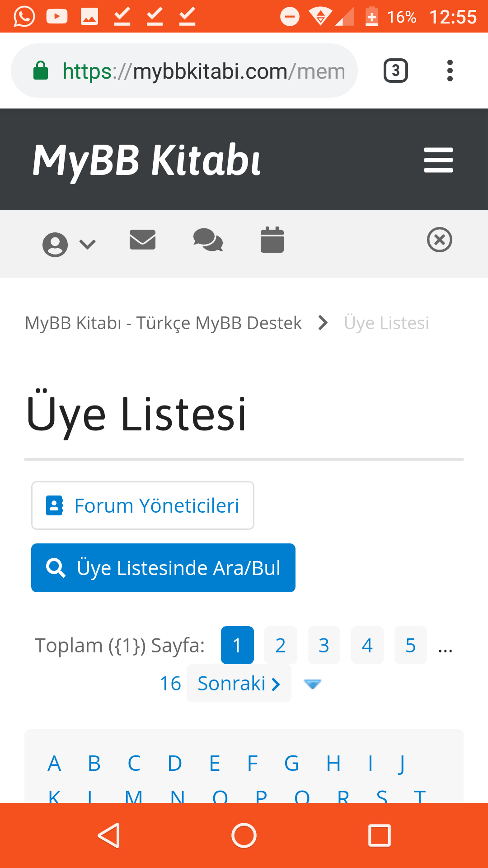
Task: Open the browser tab switcher
Action: 396,71
